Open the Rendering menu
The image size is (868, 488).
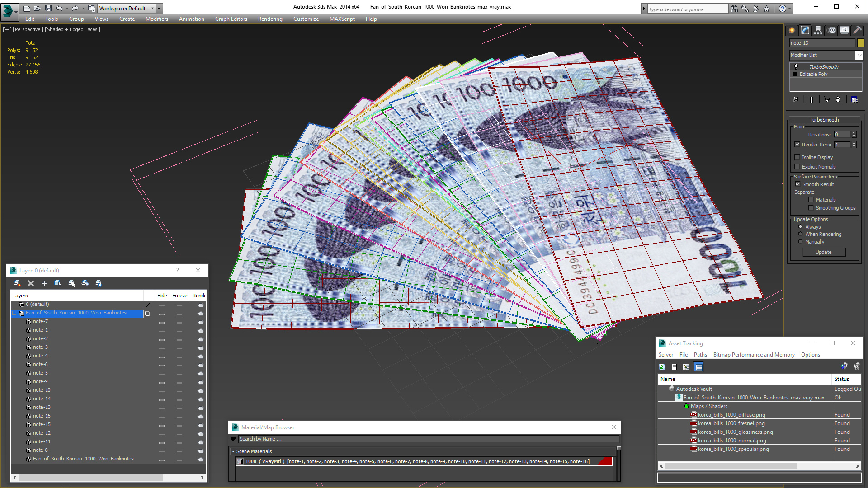pyautogui.click(x=270, y=19)
